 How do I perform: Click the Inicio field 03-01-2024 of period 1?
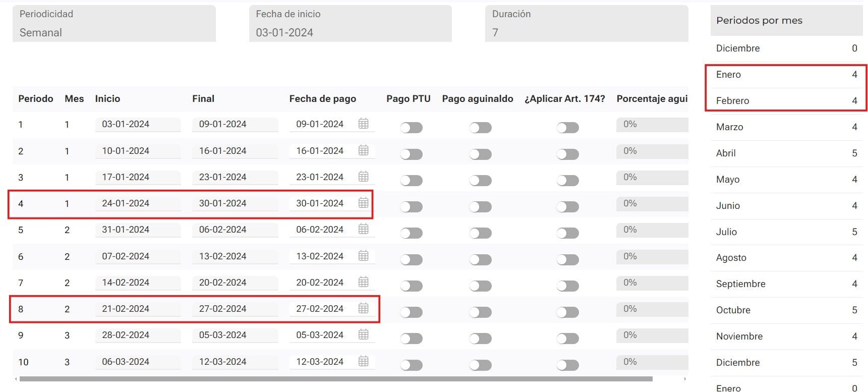[x=138, y=124]
